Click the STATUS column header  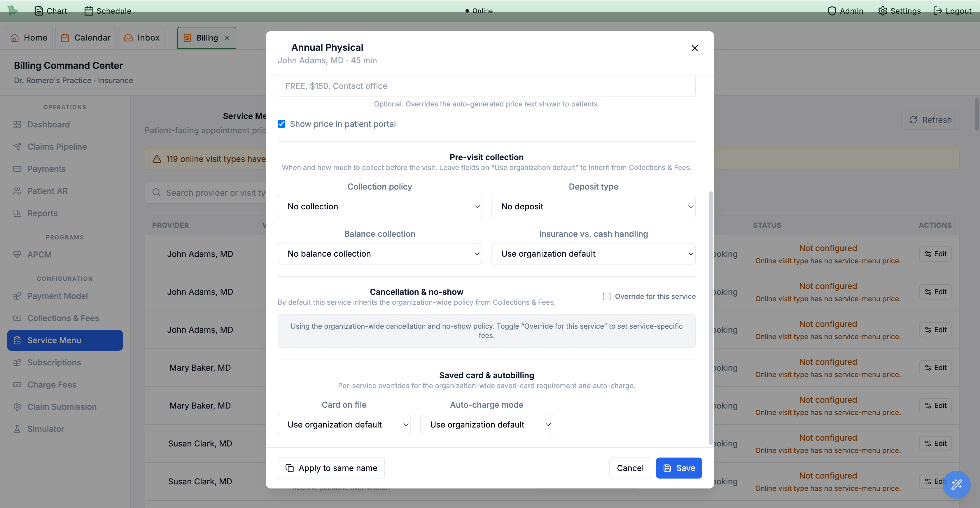pos(767,225)
